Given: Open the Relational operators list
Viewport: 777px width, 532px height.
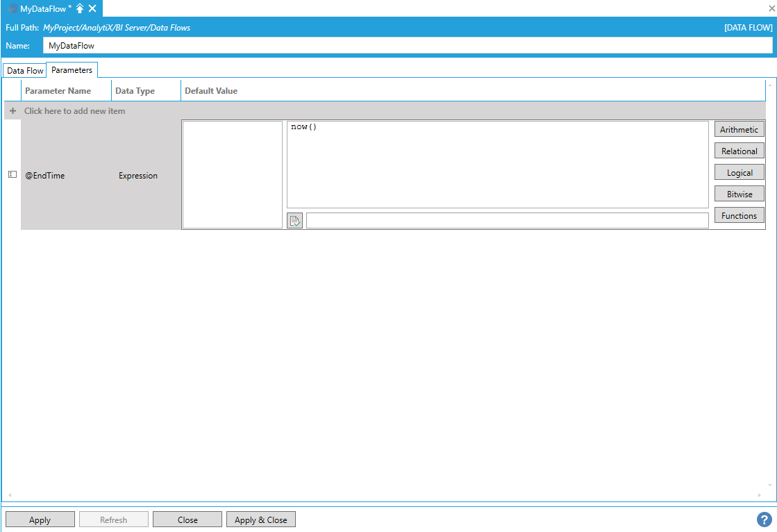Looking at the screenshot, I should tap(739, 151).
